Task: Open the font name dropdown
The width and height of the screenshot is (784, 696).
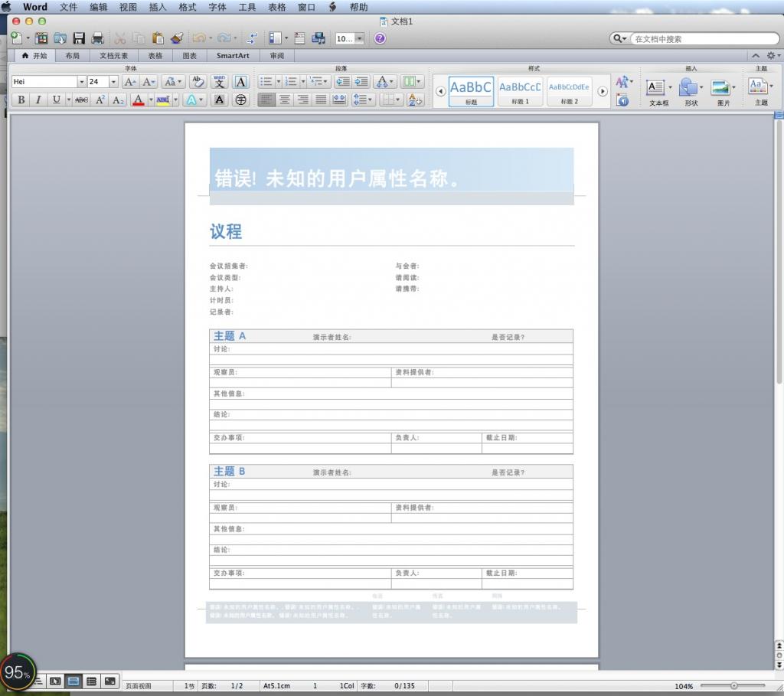Action: [x=81, y=81]
